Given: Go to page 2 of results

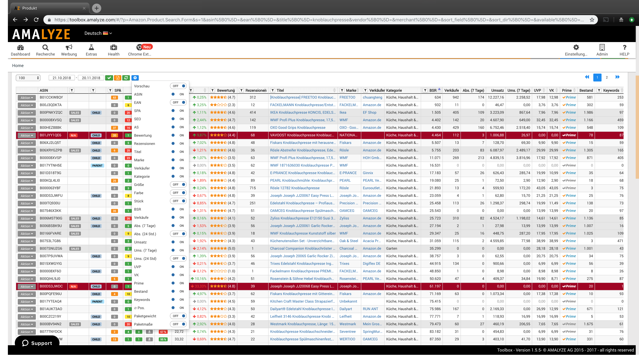Looking at the screenshot, I should click(606, 77).
